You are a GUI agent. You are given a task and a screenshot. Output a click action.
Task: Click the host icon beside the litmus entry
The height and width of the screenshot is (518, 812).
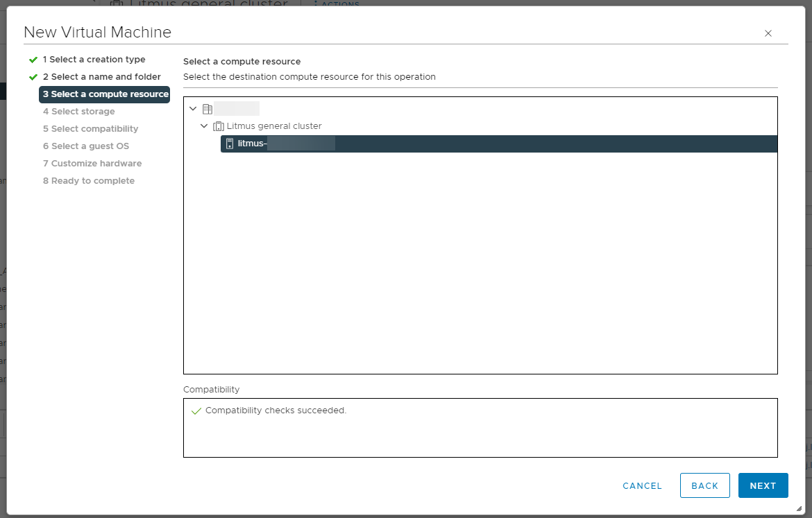tap(229, 144)
